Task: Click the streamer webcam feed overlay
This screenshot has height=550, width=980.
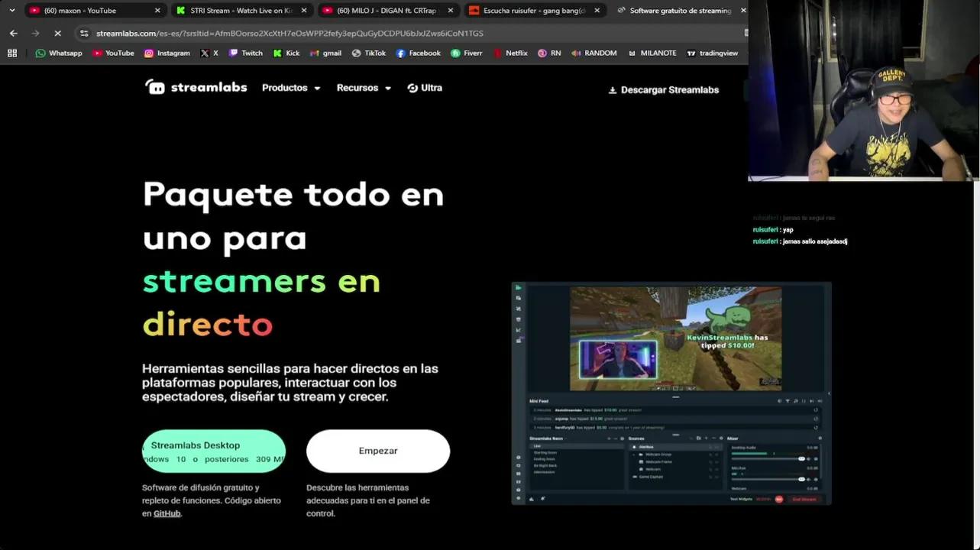Action: point(864,91)
